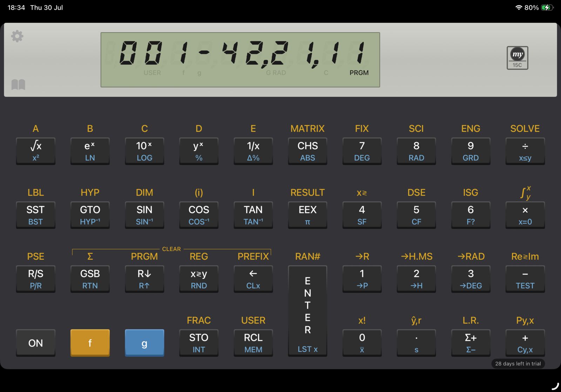
Task: Tap the divide key
Action: (x=525, y=151)
